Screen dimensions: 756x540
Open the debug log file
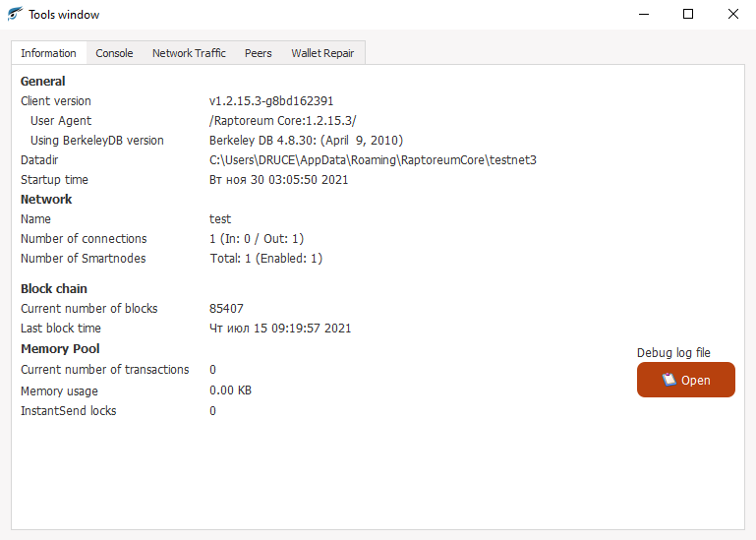pos(685,380)
